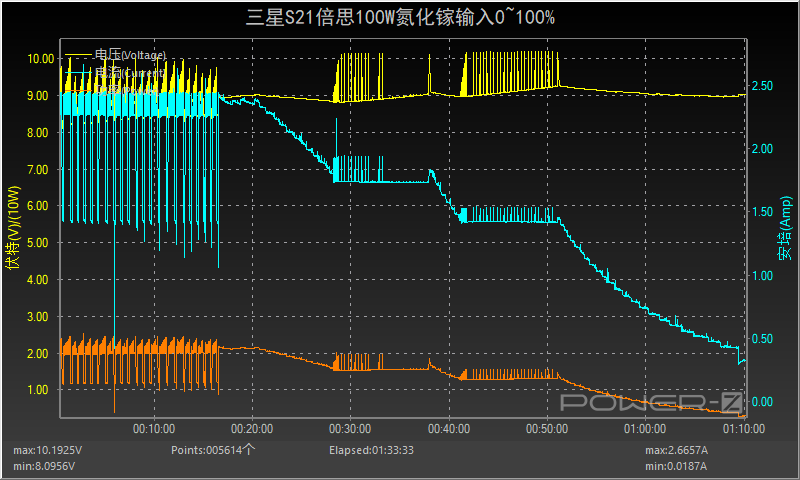Viewport: 800px width, 480px height.
Task: Click the 伏特(V)/(10W) axis title
Action: 13,227
